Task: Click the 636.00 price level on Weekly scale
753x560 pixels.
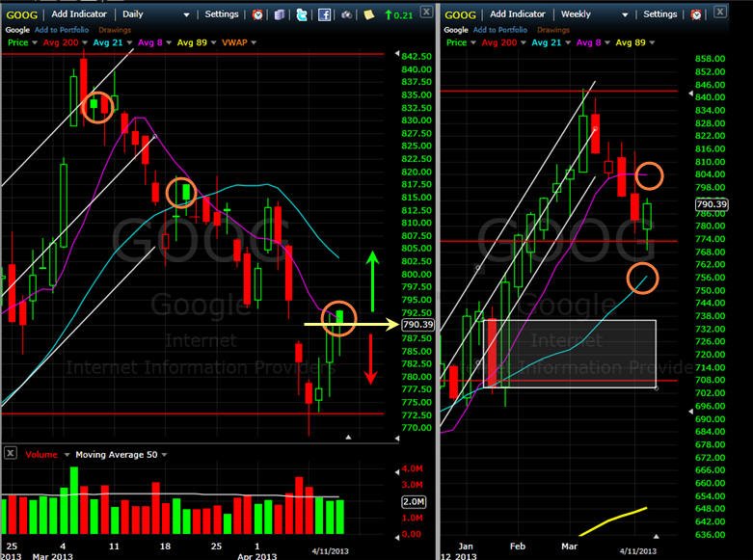Action: [710, 535]
